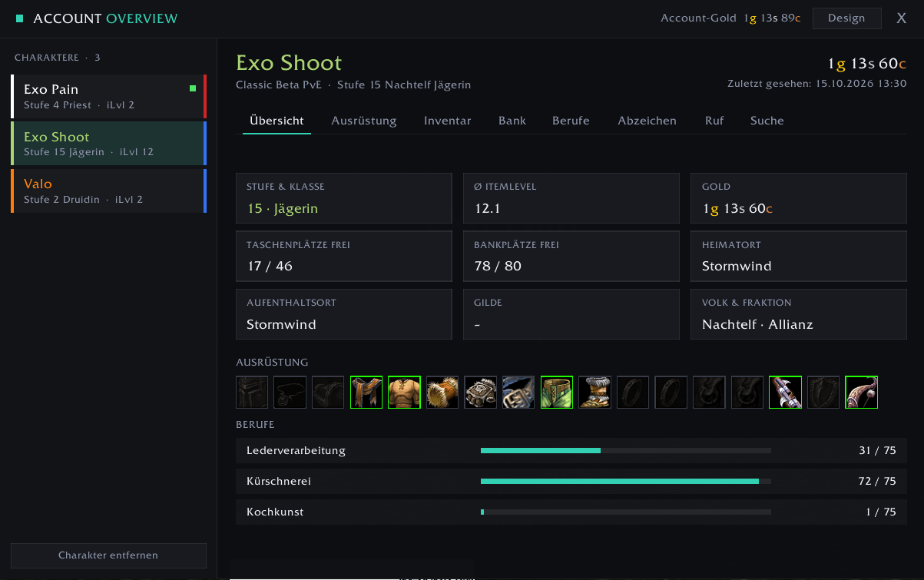Click the Bankplätze frei card

(x=571, y=257)
